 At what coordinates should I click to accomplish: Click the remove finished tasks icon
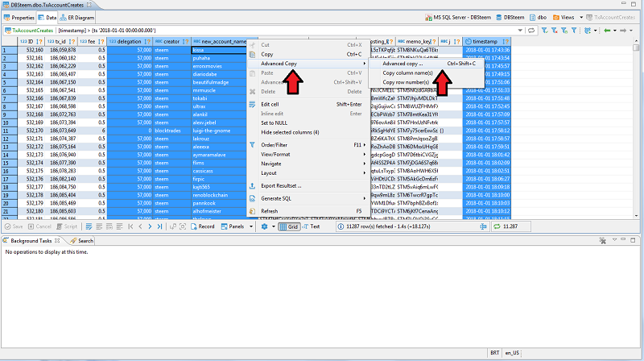(x=602, y=240)
